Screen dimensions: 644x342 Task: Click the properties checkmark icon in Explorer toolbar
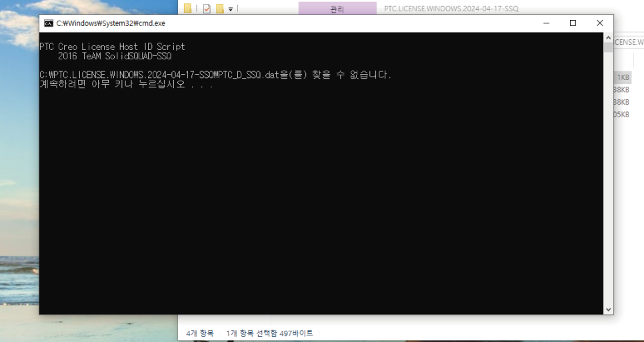[x=207, y=9]
